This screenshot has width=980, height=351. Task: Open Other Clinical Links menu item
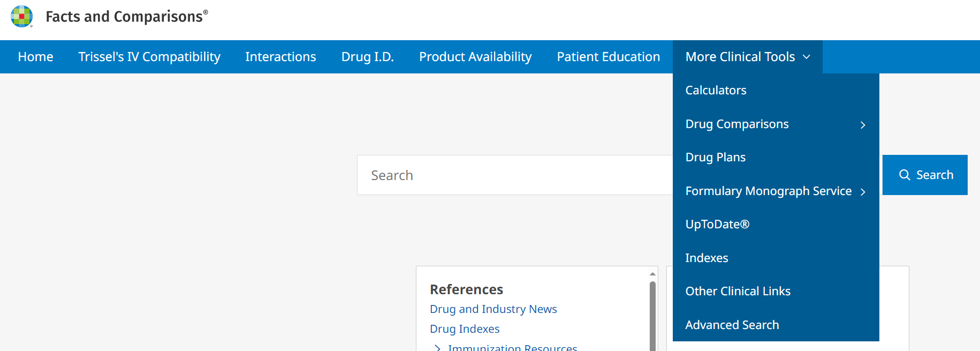tap(738, 292)
